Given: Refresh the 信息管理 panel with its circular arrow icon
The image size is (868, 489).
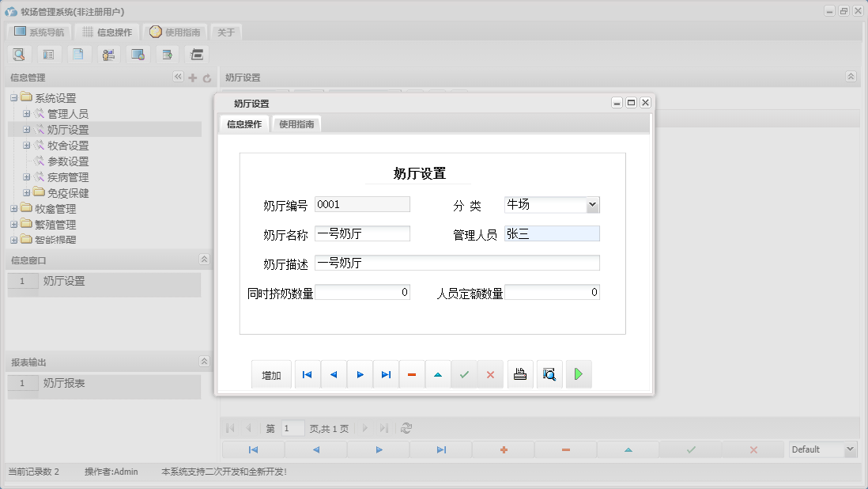Looking at the screenshot, I should (x=206, y=78).
